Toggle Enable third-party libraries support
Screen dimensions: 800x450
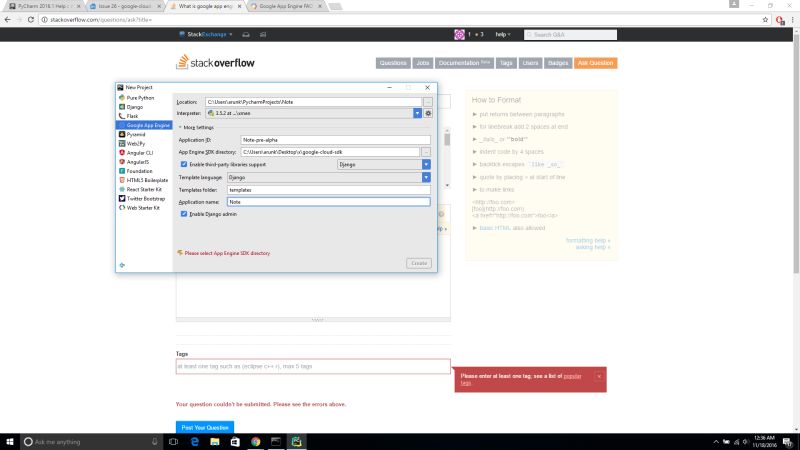point(184,164)
